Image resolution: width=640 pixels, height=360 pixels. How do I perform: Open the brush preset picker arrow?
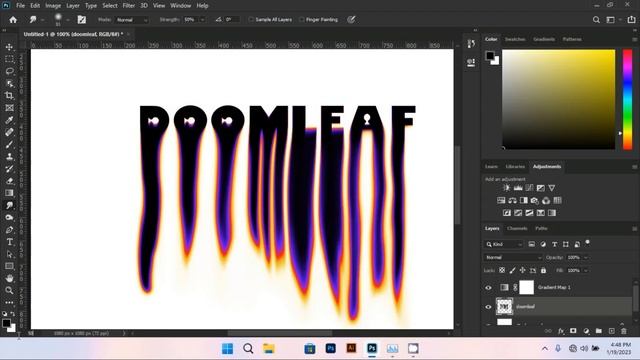pyautogui.click(x=68, y=20)
